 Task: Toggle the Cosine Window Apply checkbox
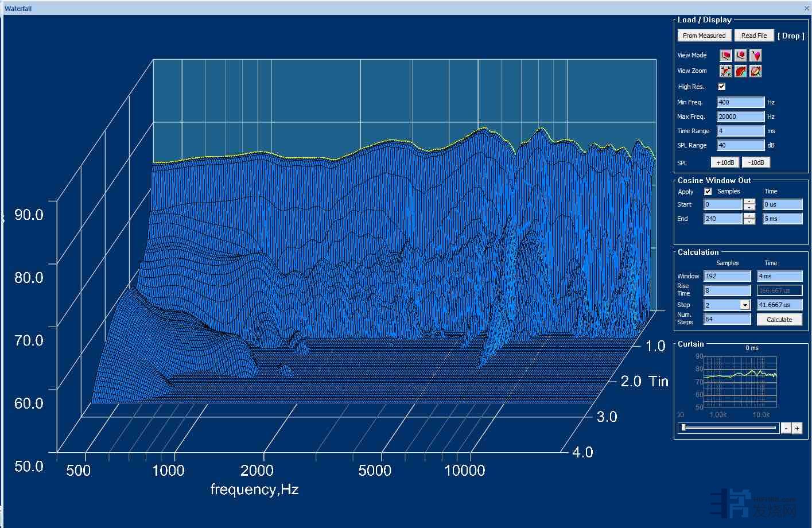[x=708, y=192]
